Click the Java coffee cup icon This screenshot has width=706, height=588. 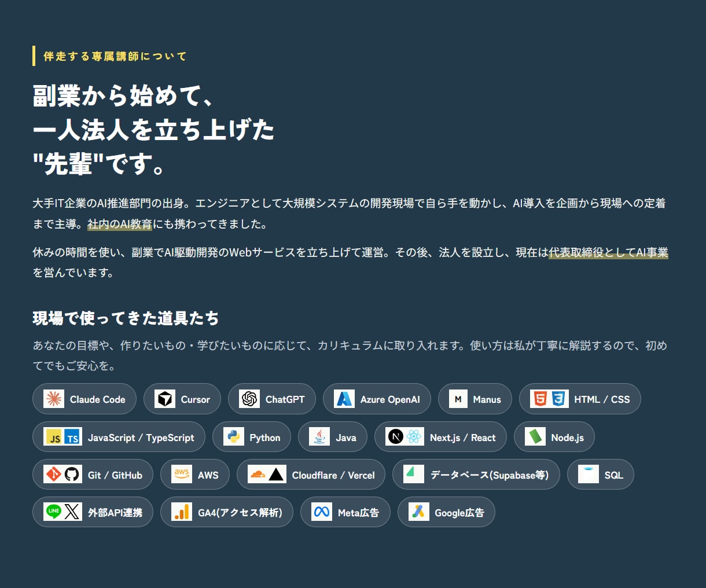point(319,437)
